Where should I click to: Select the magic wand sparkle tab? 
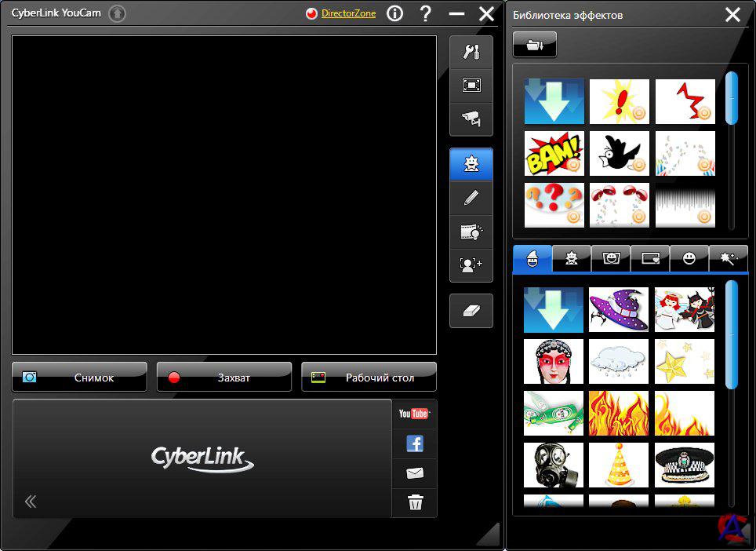coord(728,258)
